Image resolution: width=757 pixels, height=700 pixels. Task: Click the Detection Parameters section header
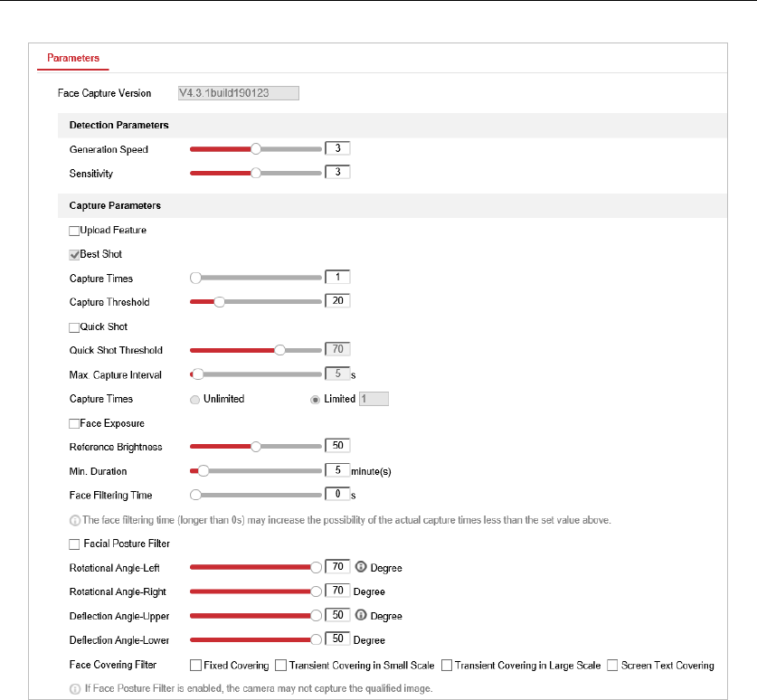(x=392, y=126)
